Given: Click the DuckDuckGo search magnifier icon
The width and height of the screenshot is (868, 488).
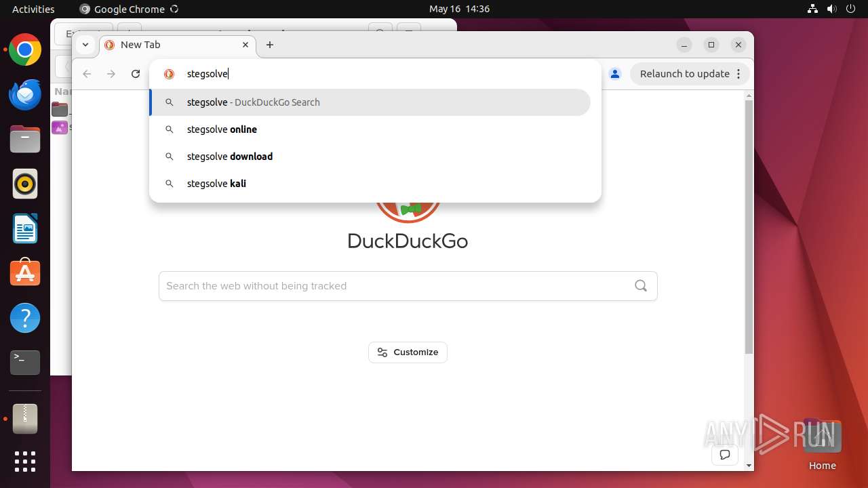Looking at the screenshot, I should pyautogui.click(x=641, y=285).
